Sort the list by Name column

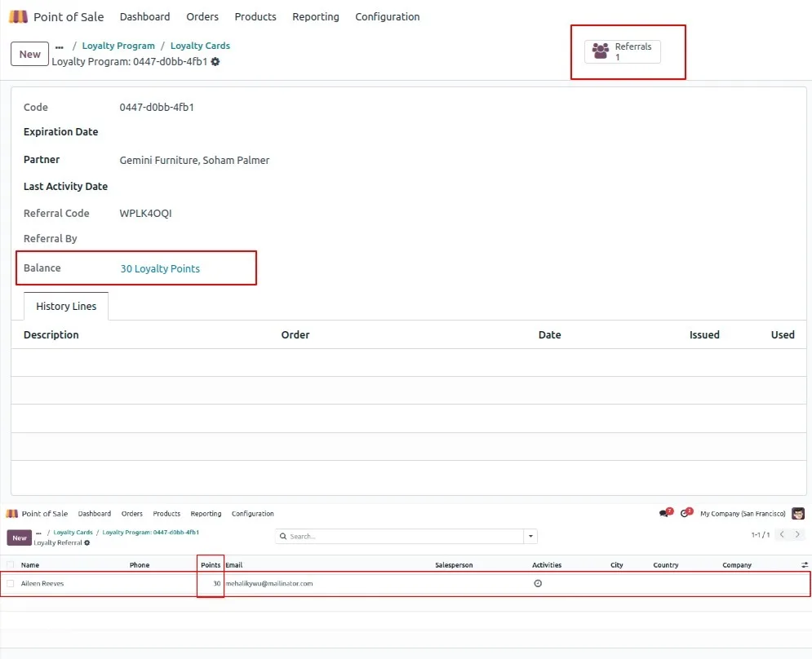[30, 564]
